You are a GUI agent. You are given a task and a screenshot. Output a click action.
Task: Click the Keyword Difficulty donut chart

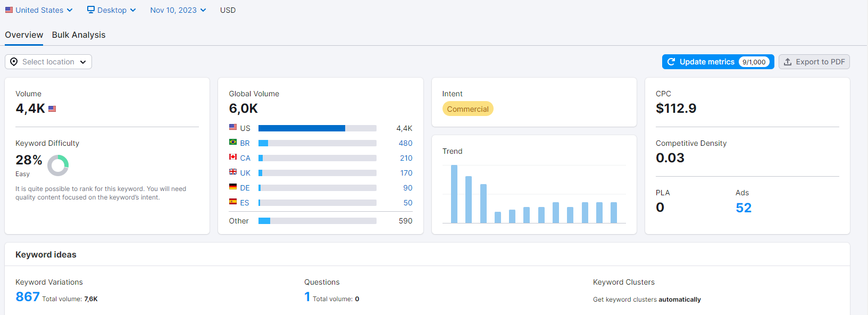point(58,165)
